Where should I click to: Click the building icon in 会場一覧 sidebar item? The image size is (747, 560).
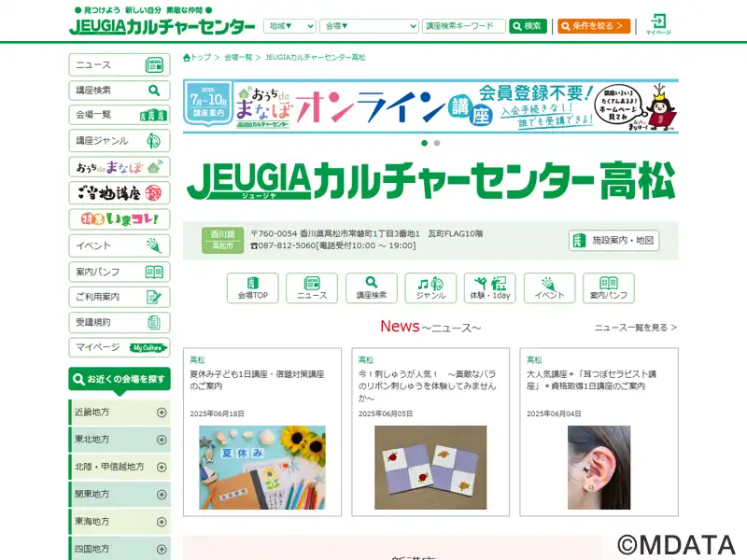(x=153, y=115)
